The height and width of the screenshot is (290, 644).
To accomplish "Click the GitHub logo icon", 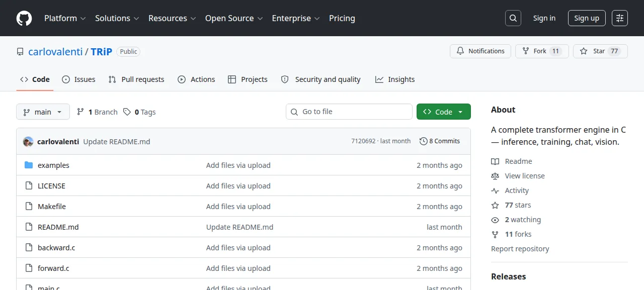I will click(24, 18).
